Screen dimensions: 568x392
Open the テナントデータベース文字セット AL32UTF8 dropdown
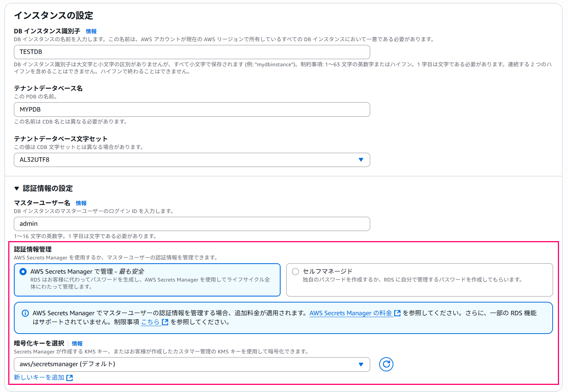pos(192,160)
